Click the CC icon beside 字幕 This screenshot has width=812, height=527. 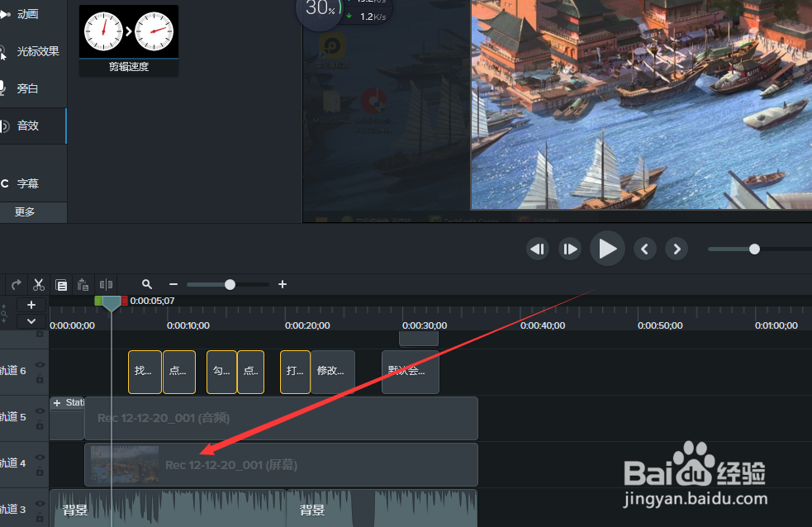[4, 183]
